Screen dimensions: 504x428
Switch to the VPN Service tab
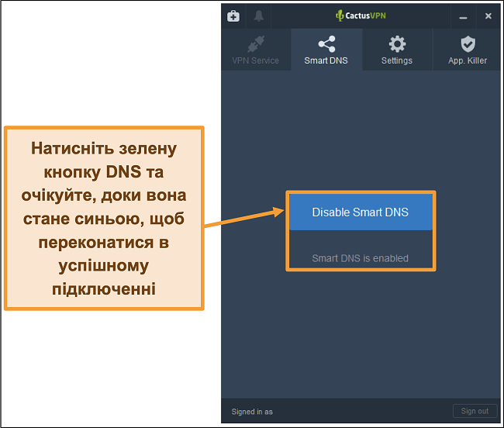point(256,50)
